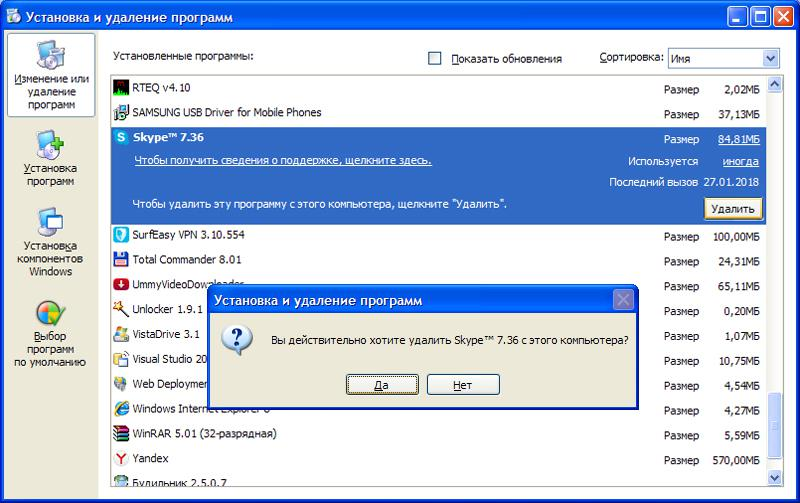The image size is (800, 503).
Task: Click the WinRAR 5.01 books icon
Action: coord(121,433)
